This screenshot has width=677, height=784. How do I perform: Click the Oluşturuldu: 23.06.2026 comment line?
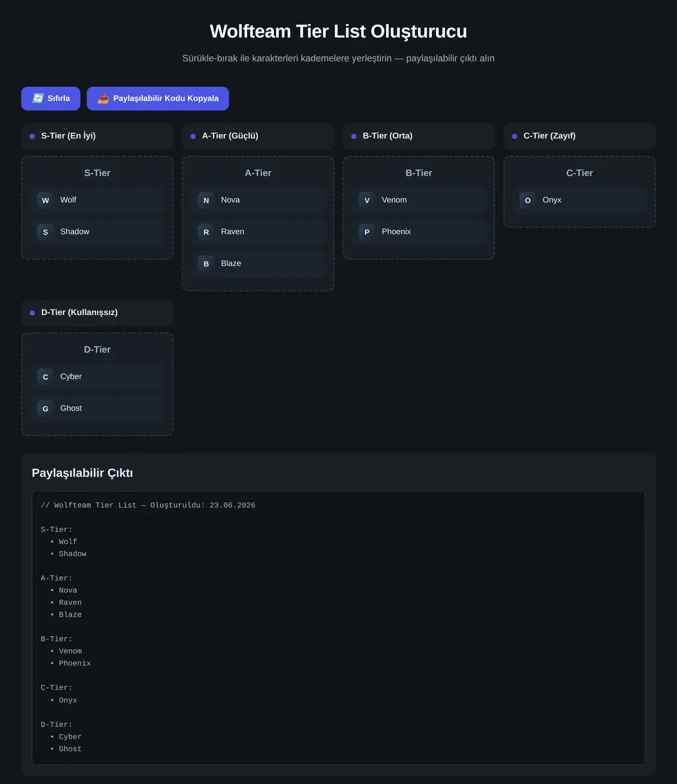click(148, 505)
